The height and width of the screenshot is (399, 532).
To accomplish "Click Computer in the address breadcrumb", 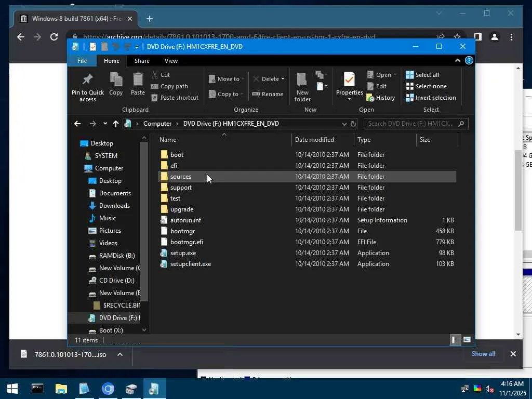I will [x=157, y=124].
